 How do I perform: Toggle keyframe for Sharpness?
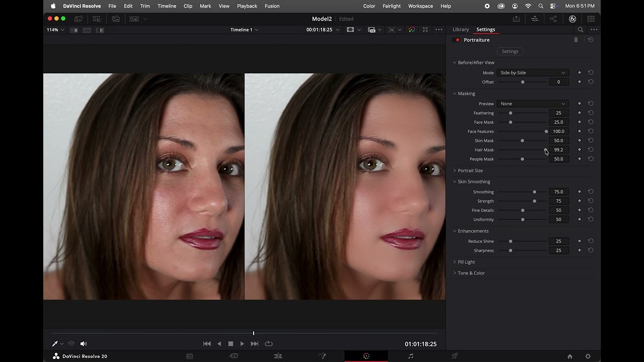pos(579,250)
